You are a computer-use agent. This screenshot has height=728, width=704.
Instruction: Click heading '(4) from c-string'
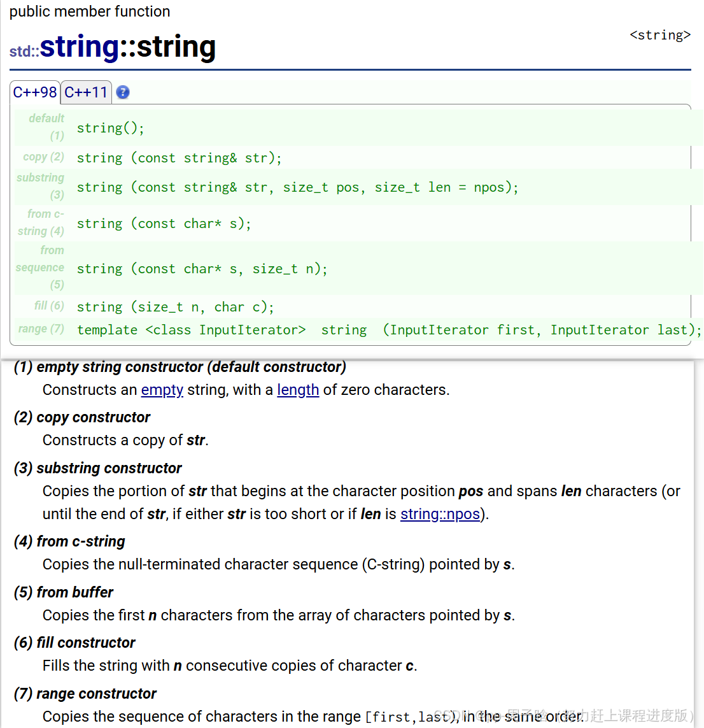[x=69, y=541]
